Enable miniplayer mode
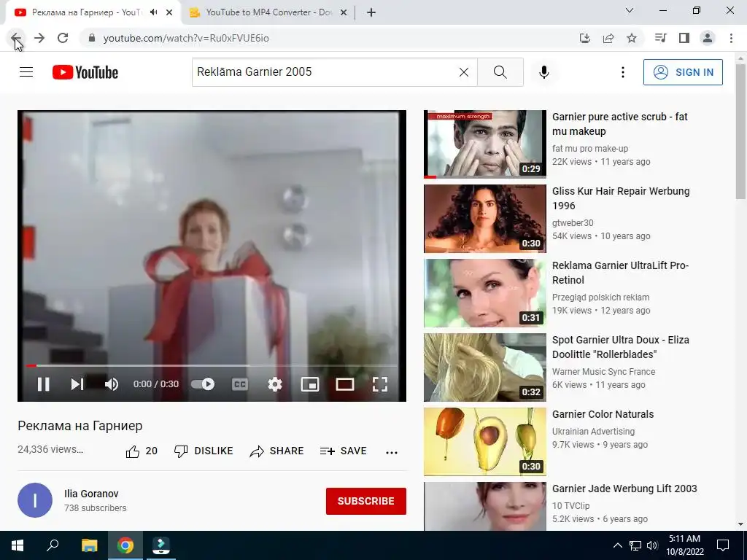 309,384
